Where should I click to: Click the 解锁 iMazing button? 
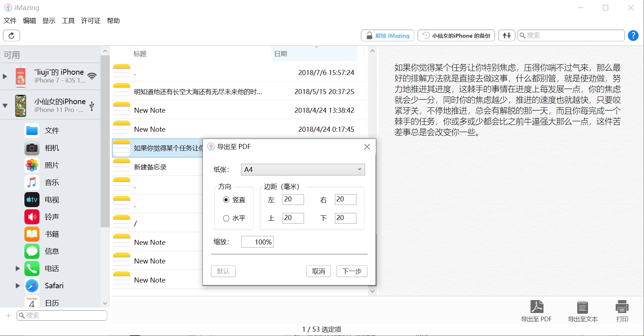(x=387, y=36)
